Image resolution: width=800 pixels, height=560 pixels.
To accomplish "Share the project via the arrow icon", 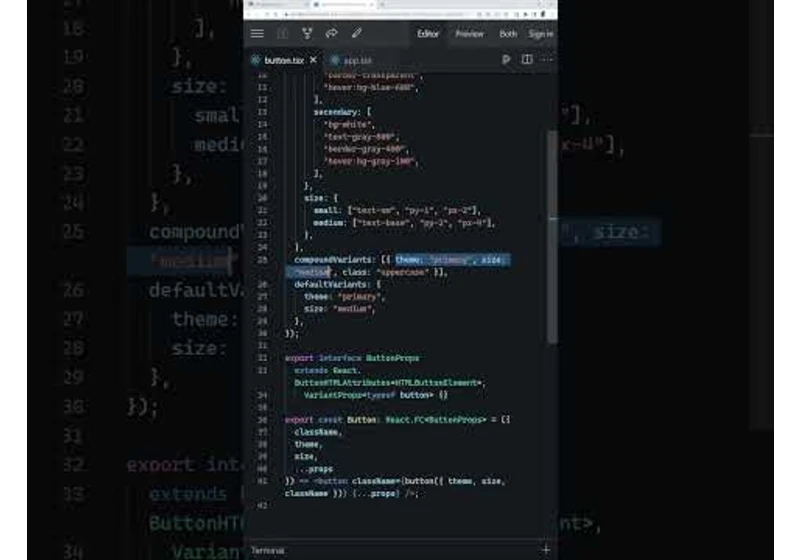I will (332, 34).
